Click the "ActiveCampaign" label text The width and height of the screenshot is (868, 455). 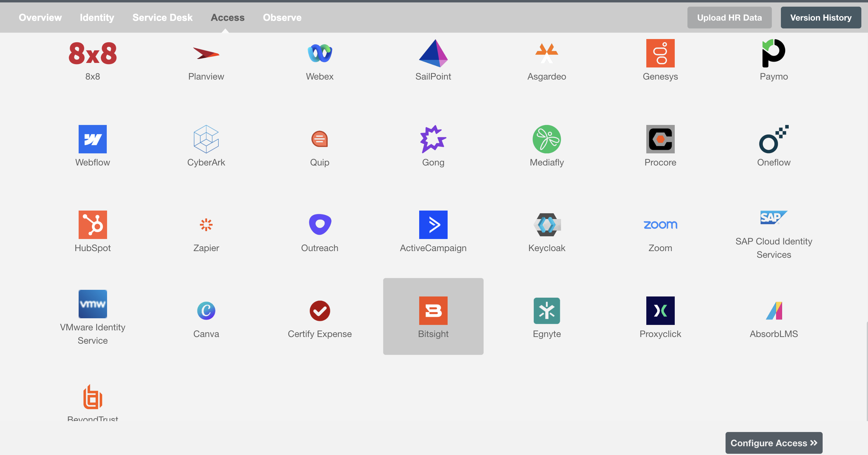433,248
